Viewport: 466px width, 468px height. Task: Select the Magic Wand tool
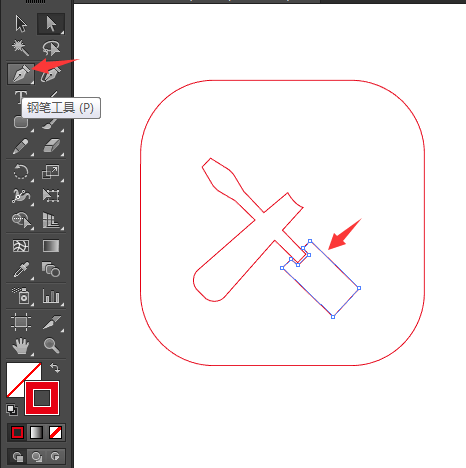[x=21, y=48]
